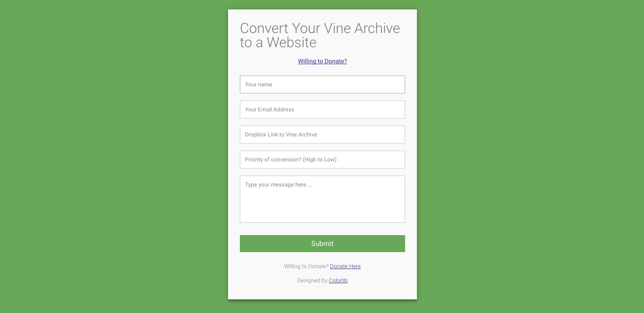644x313 pixels.
Task: Click the Convert Your Vine Archive heading
Action: (x=320, y=35)
